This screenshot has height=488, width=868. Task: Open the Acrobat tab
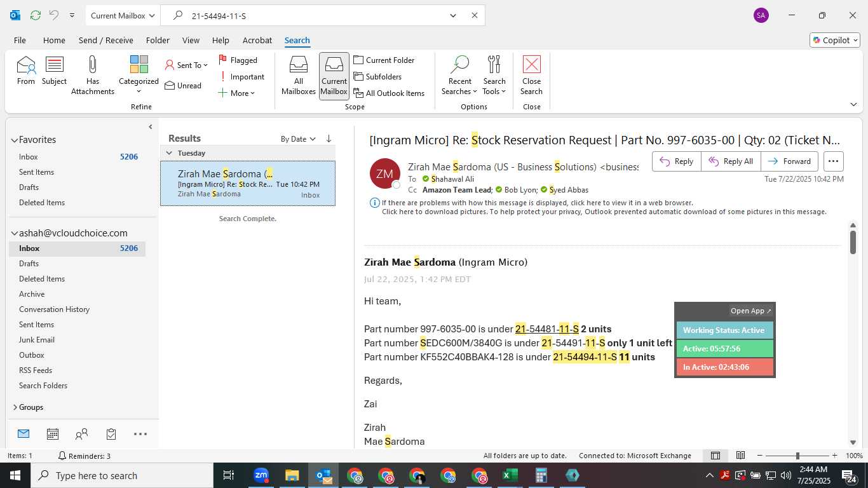[257, 40]
